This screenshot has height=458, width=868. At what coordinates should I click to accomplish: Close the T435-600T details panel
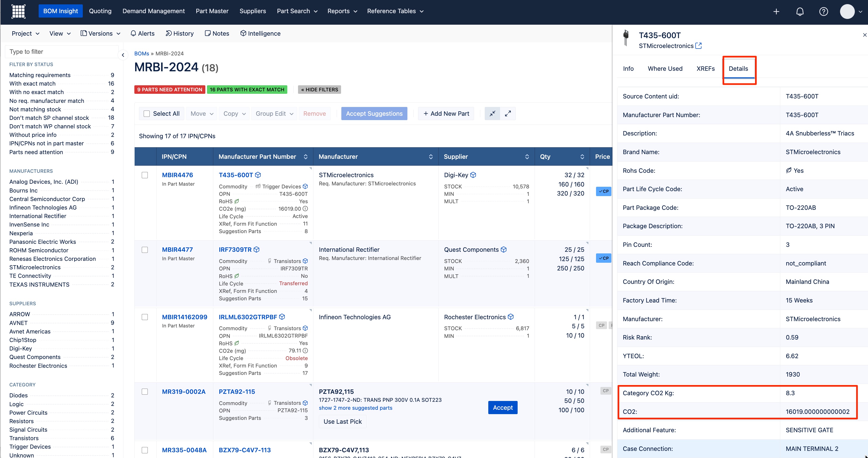[x=864, y=35]
